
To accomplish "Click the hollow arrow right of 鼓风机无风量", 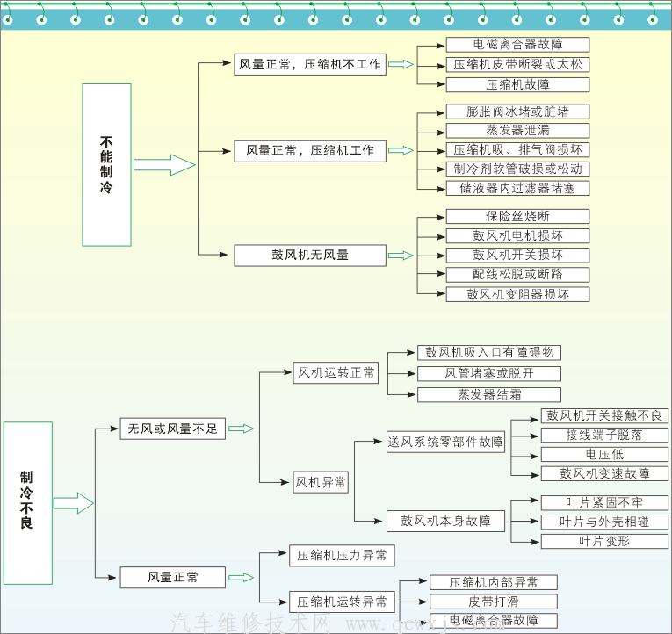I will point(401,256).
